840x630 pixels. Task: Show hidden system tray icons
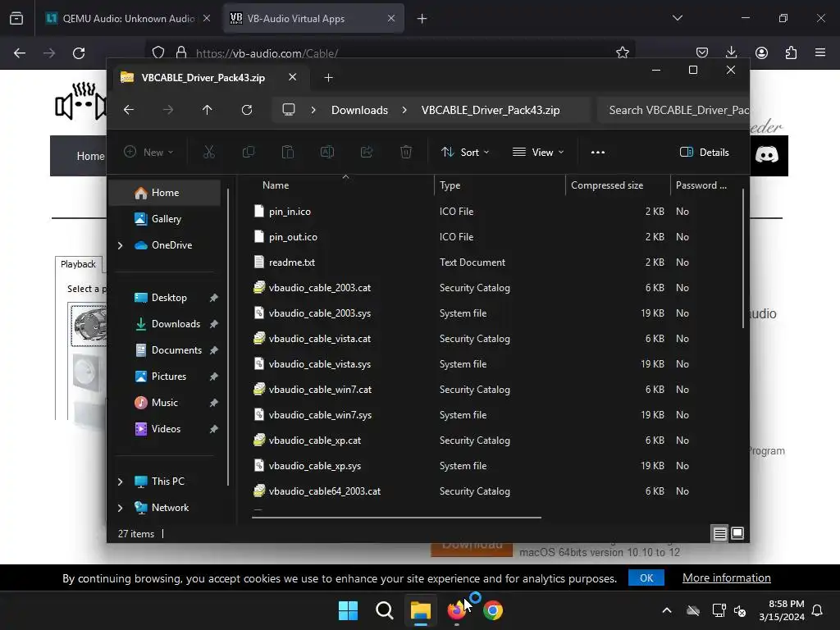667,610
